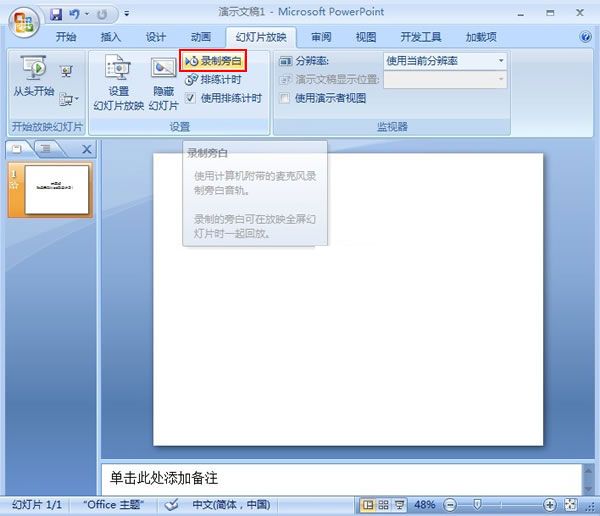Click the redo/repeat icon
The height and width of the screenshot is (516, 600).
tap(102, 15)
